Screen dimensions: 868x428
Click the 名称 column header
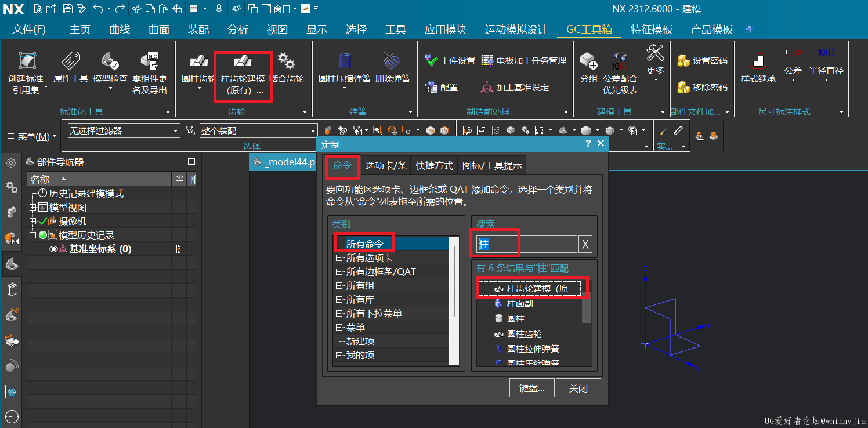tap(99, 180)
